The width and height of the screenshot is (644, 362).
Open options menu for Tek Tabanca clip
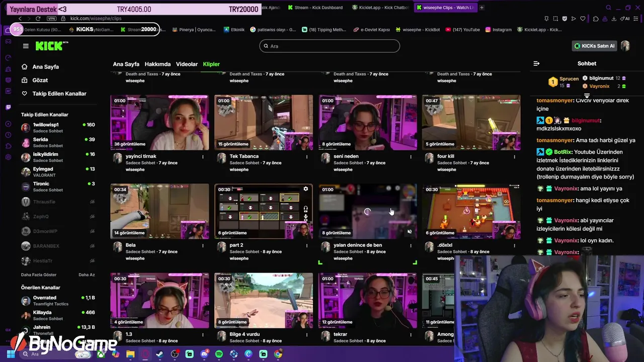point(307,157)
